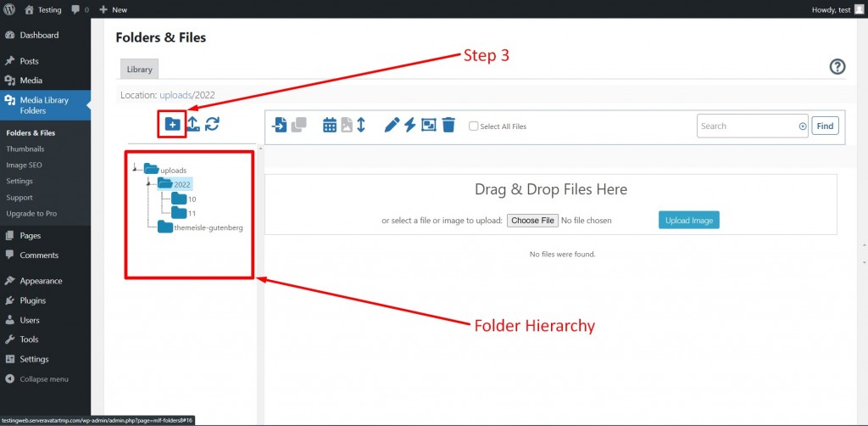Viewport: 868px width, 426px height.
Task: Click the sync refresh folder icon
Action: (x=212, y=124)
